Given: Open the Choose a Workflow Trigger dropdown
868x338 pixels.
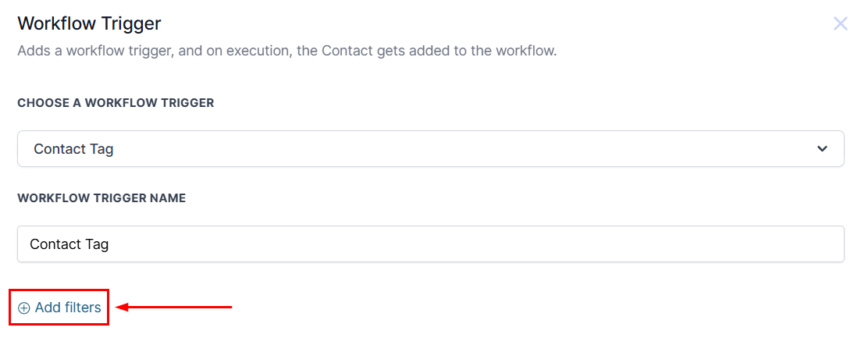Looking at the screenshot, I should pos(431,149).
